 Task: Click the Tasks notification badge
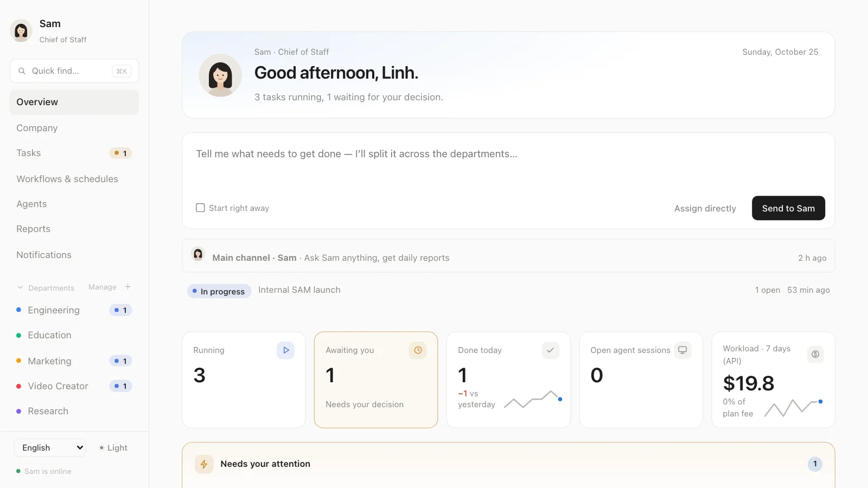(121, 153)
